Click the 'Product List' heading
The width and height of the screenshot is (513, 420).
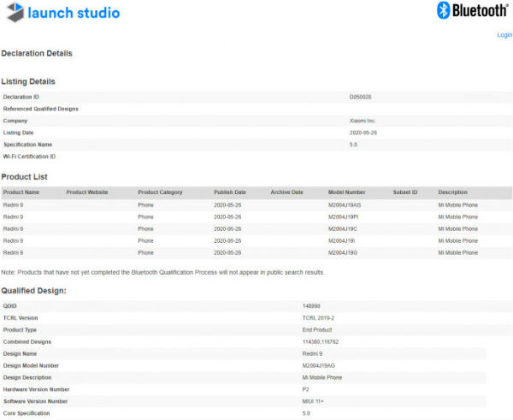[x=24, y=177]
